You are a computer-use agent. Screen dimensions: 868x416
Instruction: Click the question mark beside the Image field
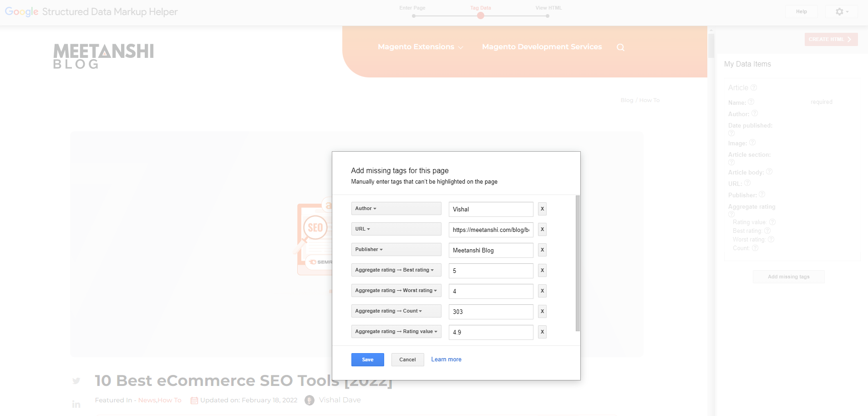[x=752, y=142]
